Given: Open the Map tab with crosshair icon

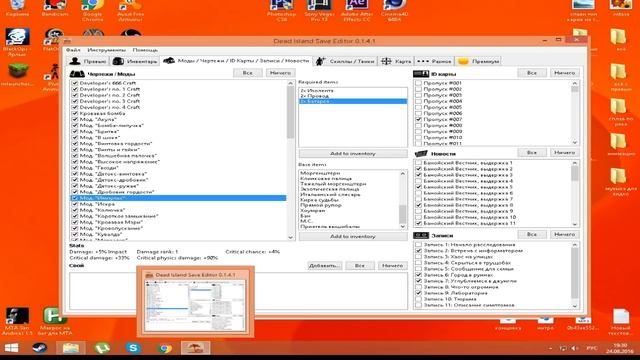Looking at the screenshot, I should [396, 61].
